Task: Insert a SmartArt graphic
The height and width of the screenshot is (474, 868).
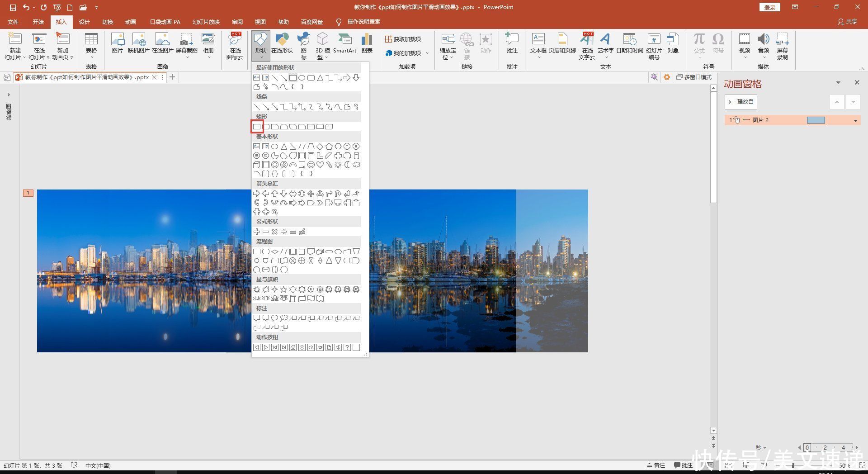Action: [344, 44]
